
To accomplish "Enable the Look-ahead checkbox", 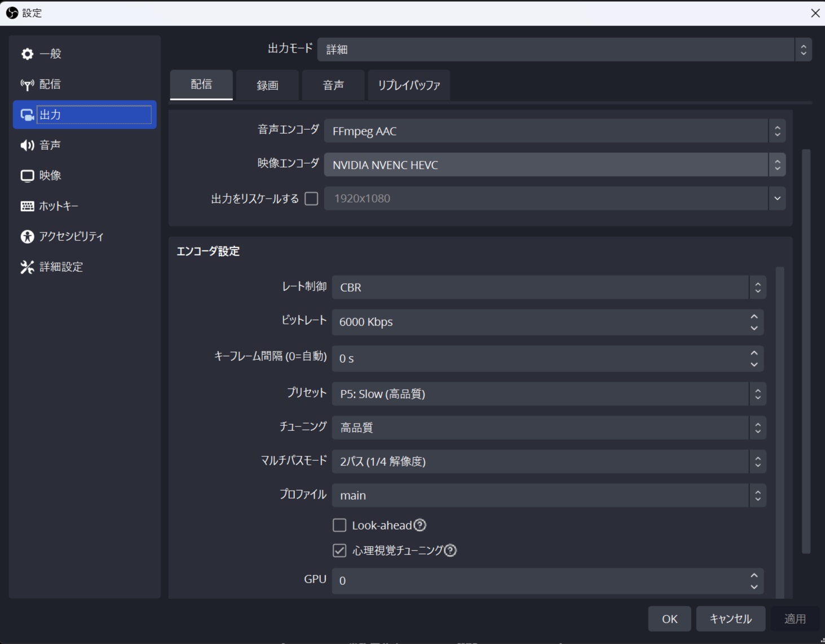I will [x=339, y=525].
